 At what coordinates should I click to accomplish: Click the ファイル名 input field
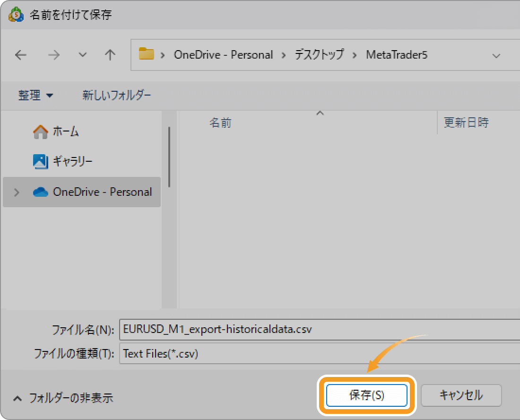(320, 330)
